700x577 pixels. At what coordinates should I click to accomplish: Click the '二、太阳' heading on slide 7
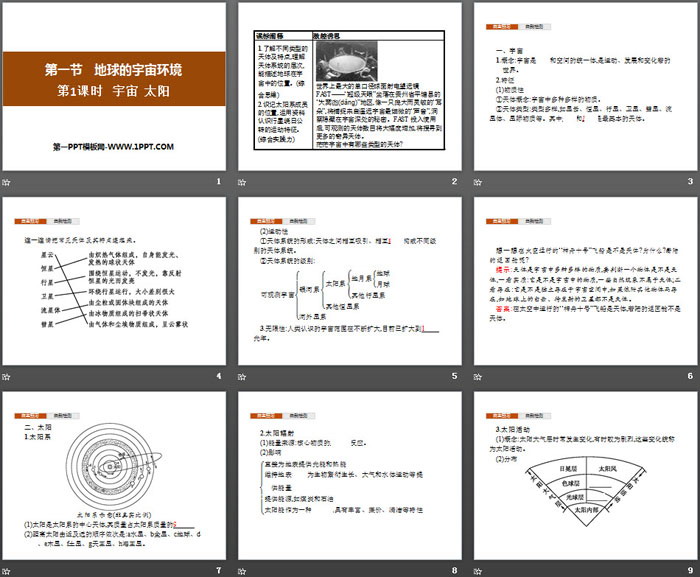(x=38, y=427)
